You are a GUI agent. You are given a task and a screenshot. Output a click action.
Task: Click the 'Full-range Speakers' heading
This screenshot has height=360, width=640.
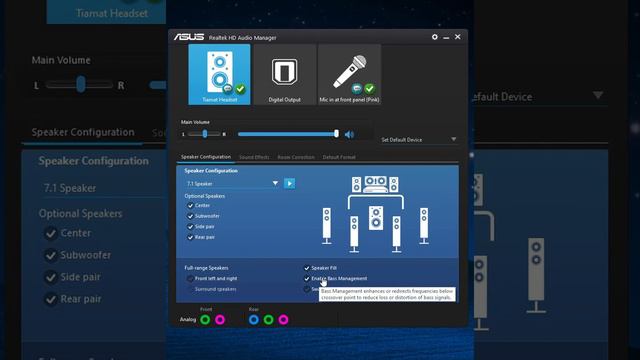point(206,268)
